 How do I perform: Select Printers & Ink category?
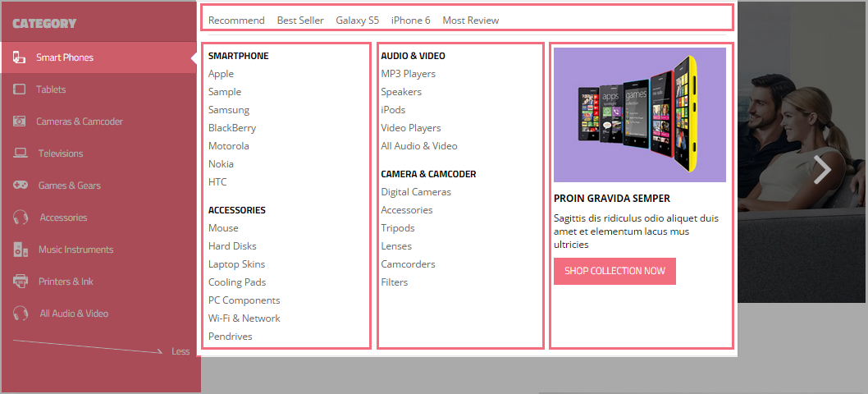click(66, 282)
